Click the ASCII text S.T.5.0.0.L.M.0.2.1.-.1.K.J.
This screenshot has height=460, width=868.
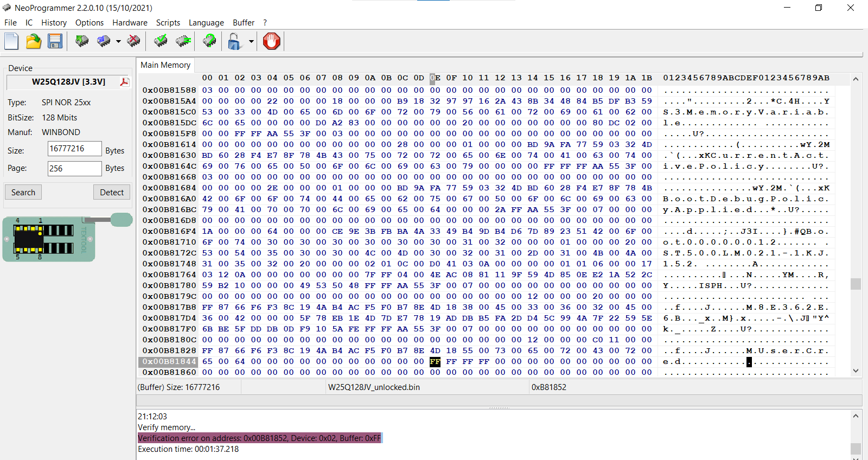click(746, 253)
